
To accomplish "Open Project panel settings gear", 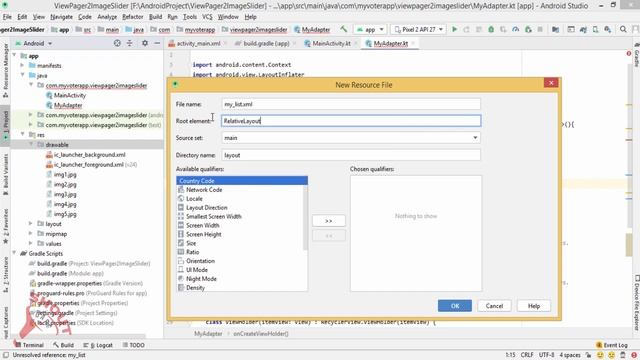I will point(145,43).
